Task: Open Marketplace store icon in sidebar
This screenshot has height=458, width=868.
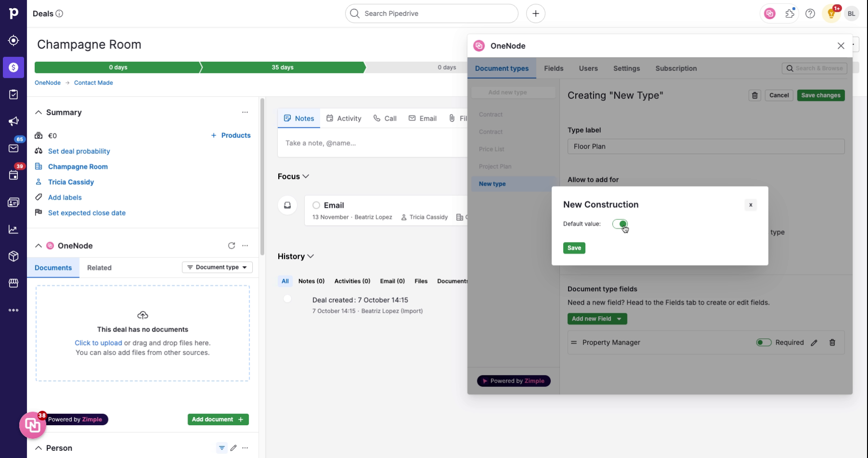Action: 14,283
